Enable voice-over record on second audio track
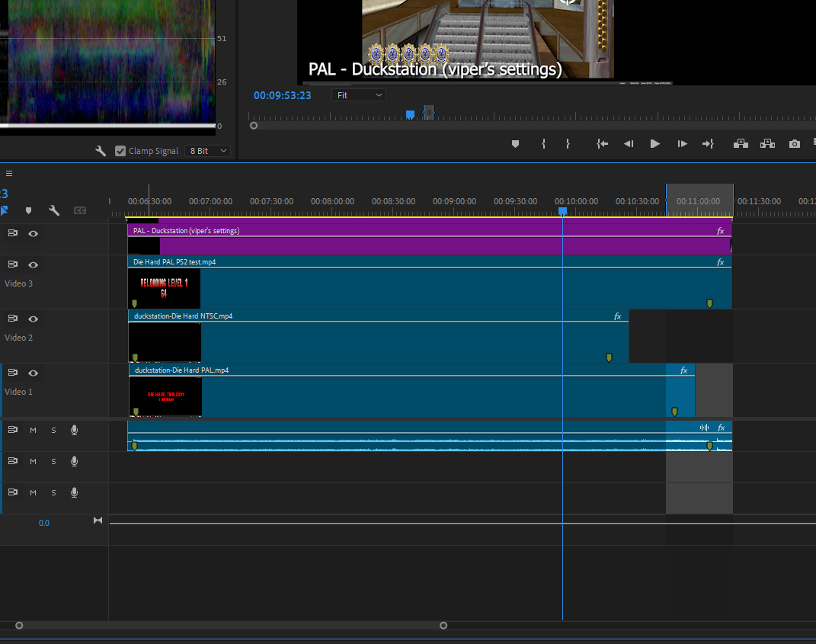816x644 pixels. tap(75, 461)
